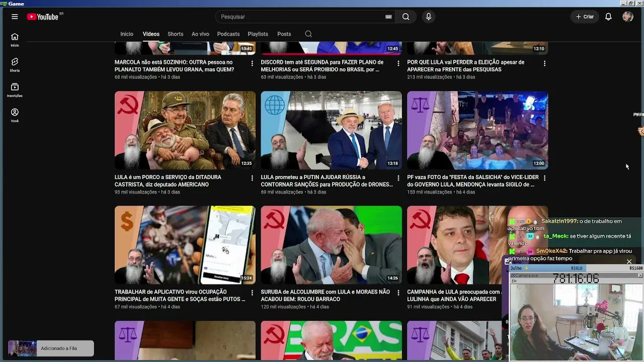Screen dimensions: 644x362
Task: Click the 781:16:06 stream timer
Action: click(x=576, y=278)
